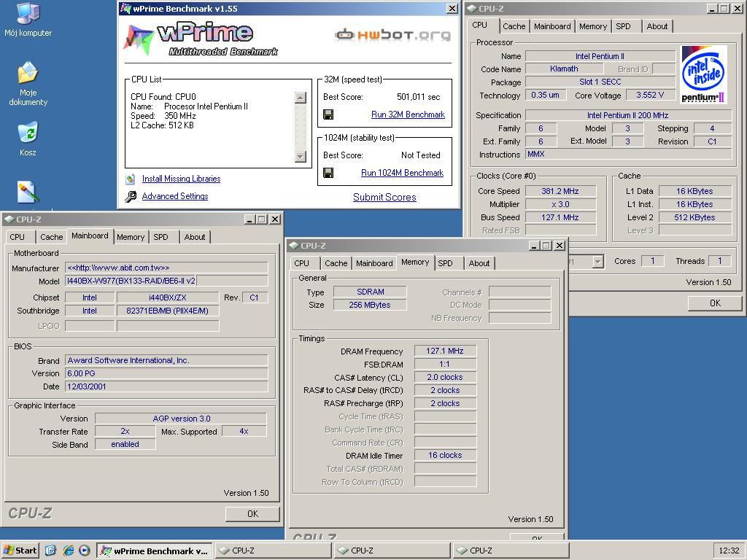Click the wPrime logo graphic

coord(200,39)
